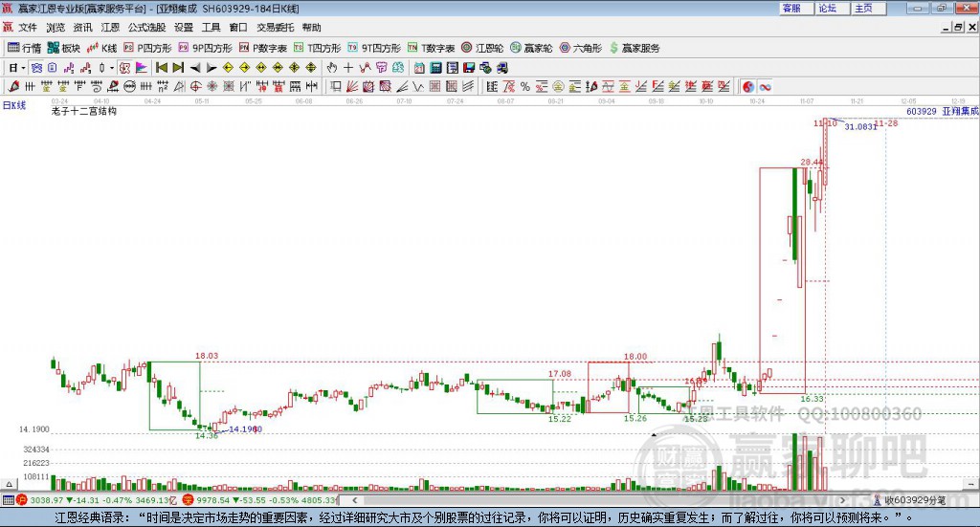Expand volume panel with up-triangle button
This screenshot has height=527, width=980.
(x=9, y=484)
